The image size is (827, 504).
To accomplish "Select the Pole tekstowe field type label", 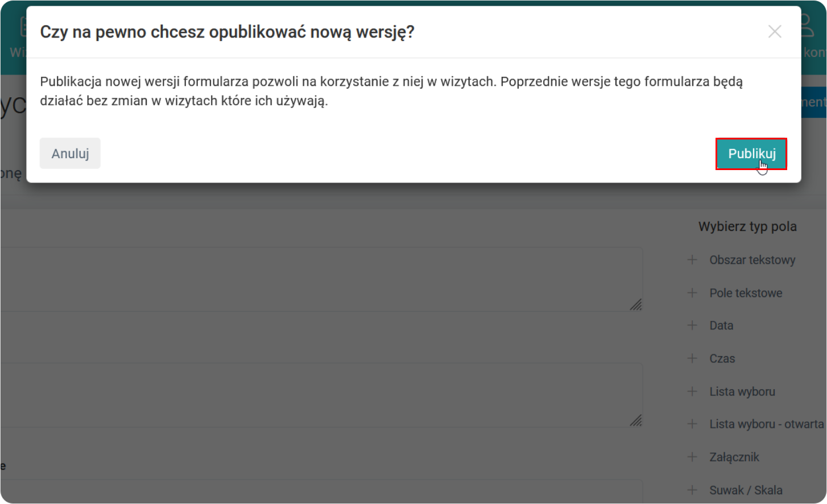I will coord(746,293).
